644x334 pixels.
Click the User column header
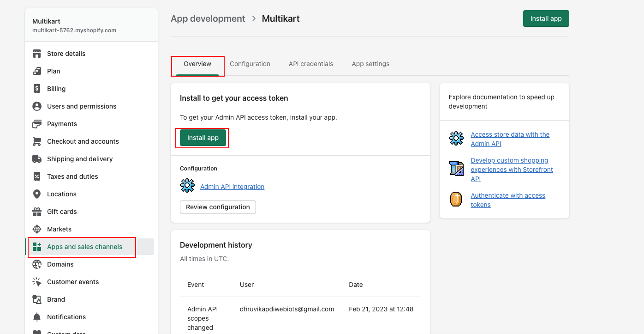coord(247,285)
